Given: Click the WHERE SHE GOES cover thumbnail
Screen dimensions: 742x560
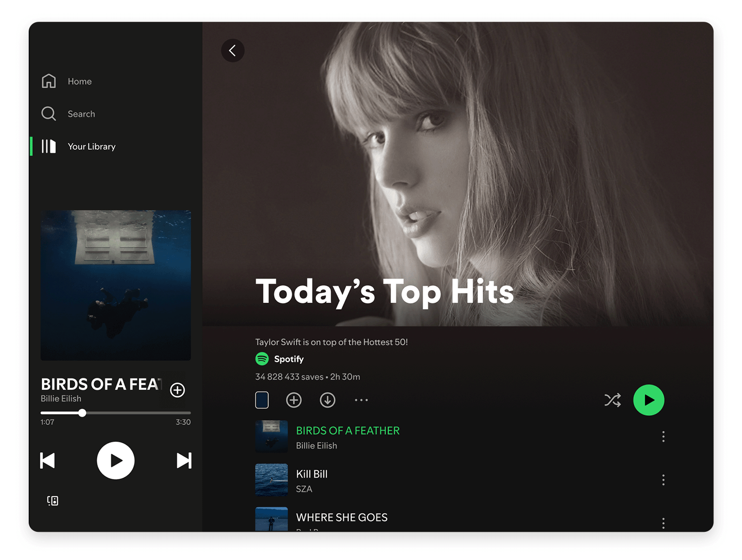Looking at the screenshot, I should [x=272, y=519].
